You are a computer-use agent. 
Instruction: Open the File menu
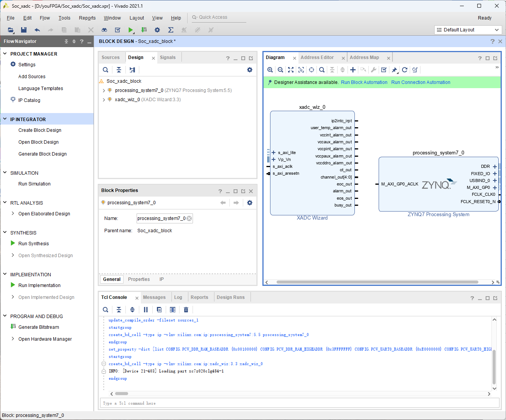tap(11, 18)
